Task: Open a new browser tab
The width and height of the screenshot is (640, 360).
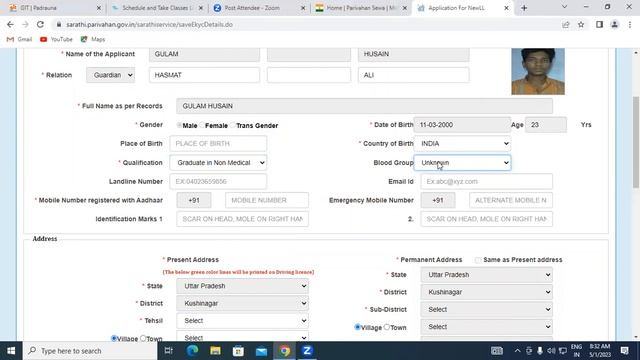Action: tap(524, 8)
